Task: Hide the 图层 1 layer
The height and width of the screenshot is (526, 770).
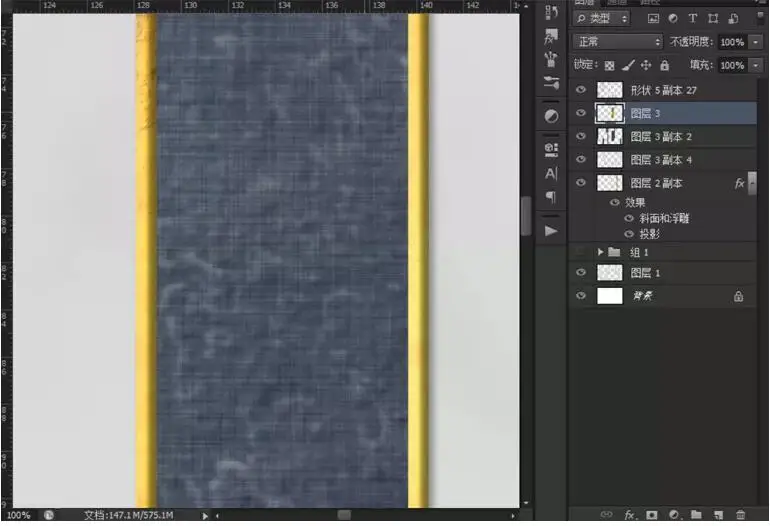Action: tap(581, 273)
